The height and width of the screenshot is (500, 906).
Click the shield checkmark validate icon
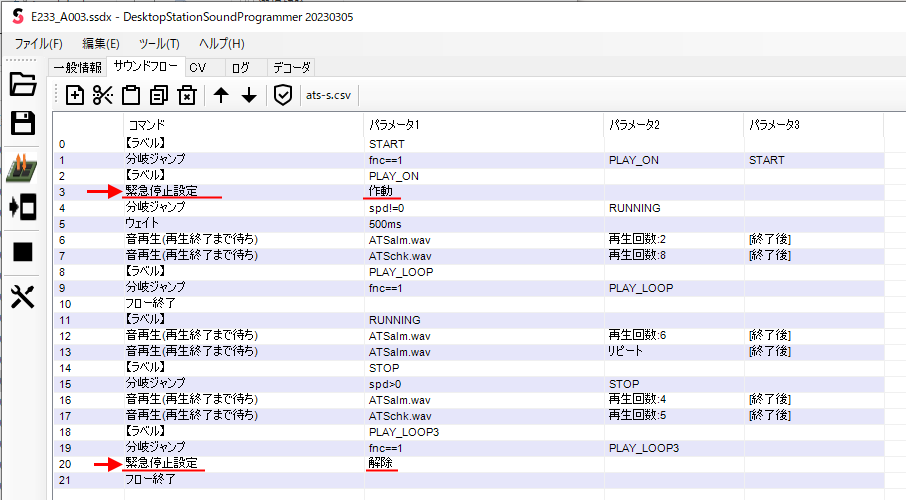pos(283,95)
